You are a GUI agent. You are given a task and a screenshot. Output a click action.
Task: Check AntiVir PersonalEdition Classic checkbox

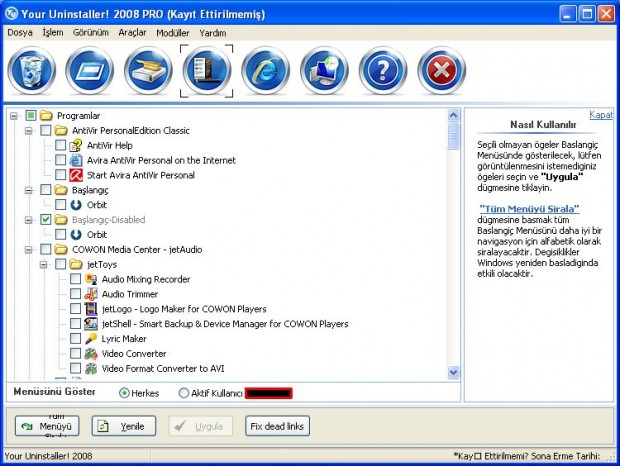(x=46, y=130)
